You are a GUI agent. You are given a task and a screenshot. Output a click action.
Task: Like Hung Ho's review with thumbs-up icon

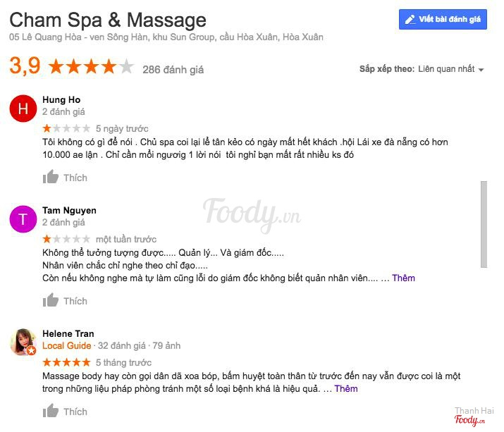point(51,177)
